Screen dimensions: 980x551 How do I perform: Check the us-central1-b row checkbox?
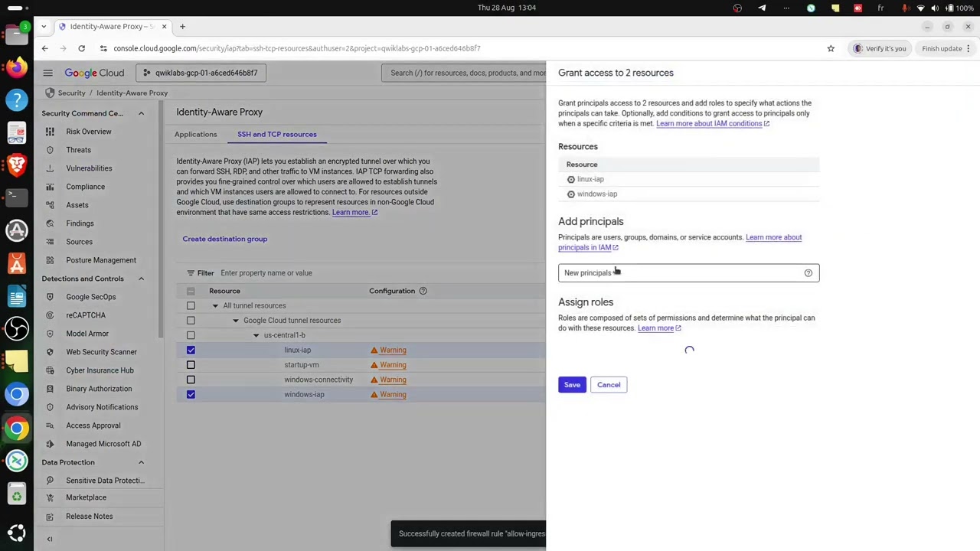191,335
